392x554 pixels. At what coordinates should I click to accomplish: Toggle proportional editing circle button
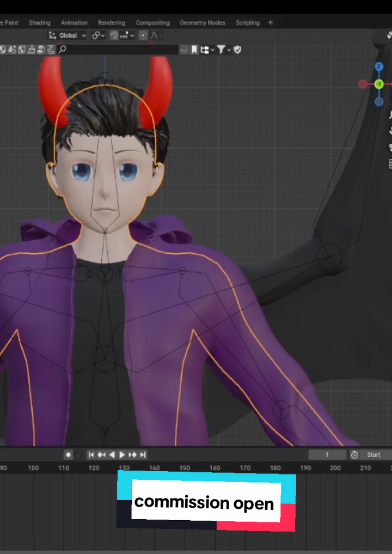(143, 35)
